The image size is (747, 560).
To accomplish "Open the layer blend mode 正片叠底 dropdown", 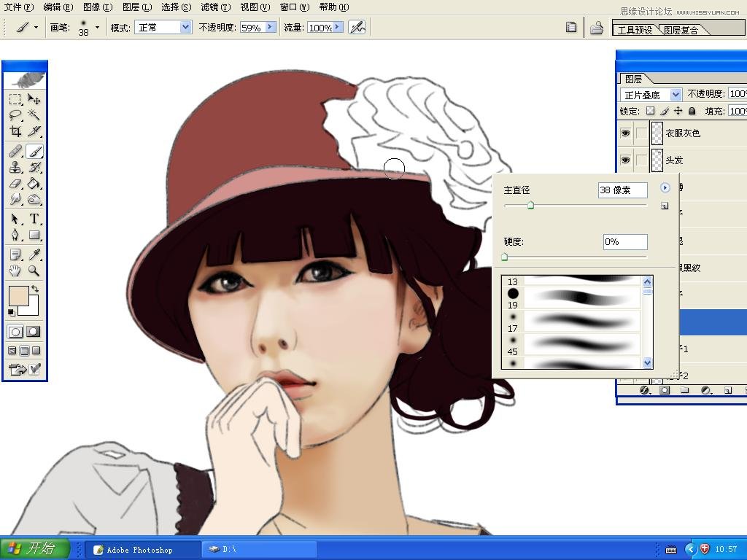I will tap(676, 95).
